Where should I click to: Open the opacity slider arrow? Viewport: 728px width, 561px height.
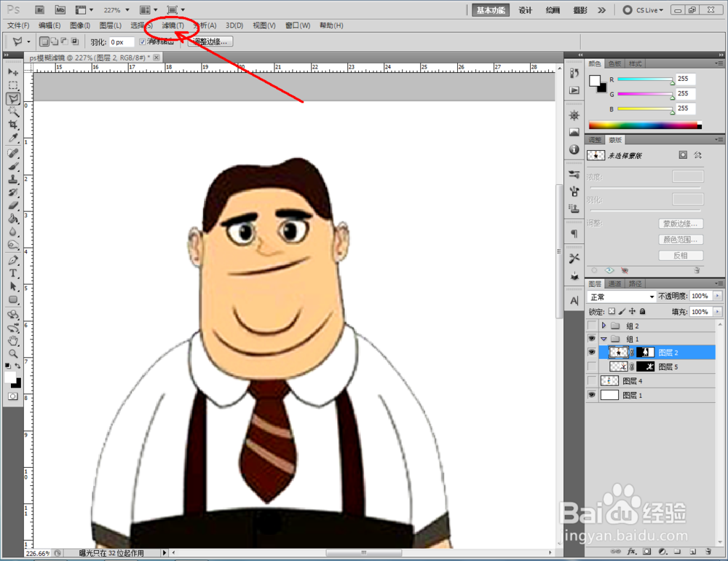tap(718, 296)
